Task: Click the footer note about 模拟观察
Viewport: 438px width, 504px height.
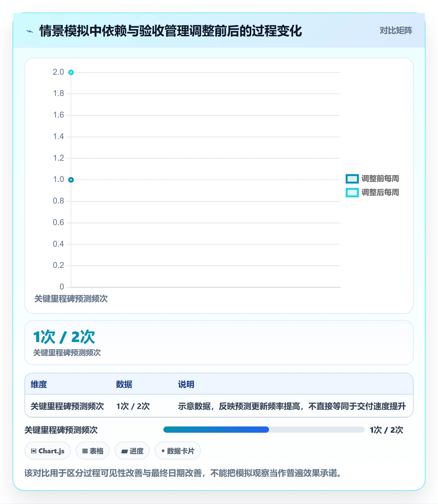Action: tap(183, 473)
